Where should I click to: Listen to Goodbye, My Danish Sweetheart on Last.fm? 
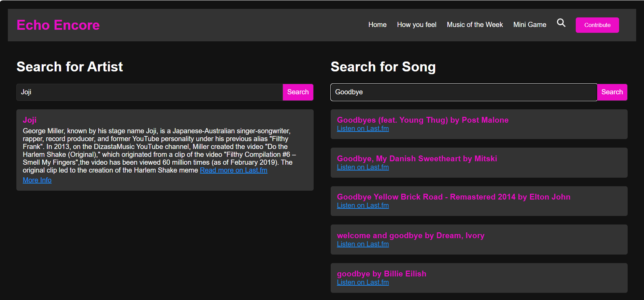362,167
